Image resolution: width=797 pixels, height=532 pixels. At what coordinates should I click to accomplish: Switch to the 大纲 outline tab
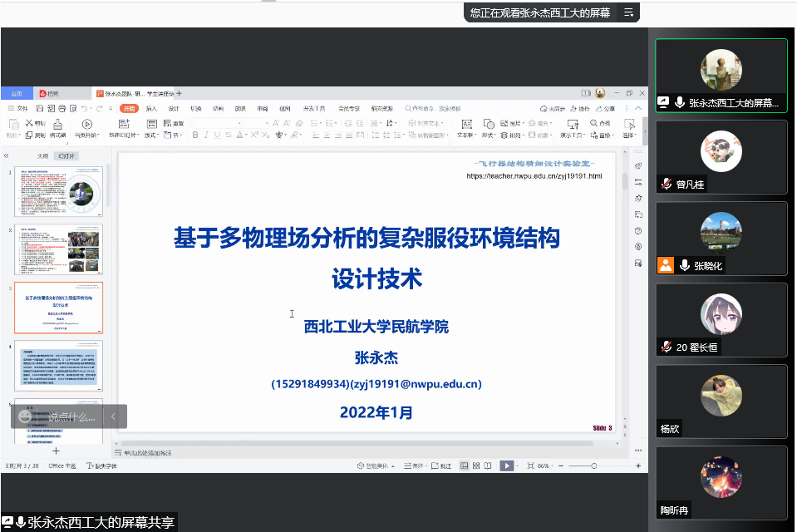[42, 155]
